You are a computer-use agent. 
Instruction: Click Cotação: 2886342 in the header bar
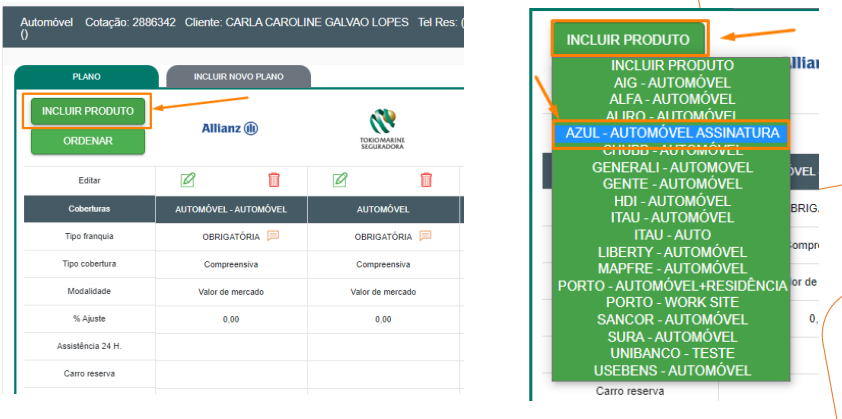click(130, 23)
